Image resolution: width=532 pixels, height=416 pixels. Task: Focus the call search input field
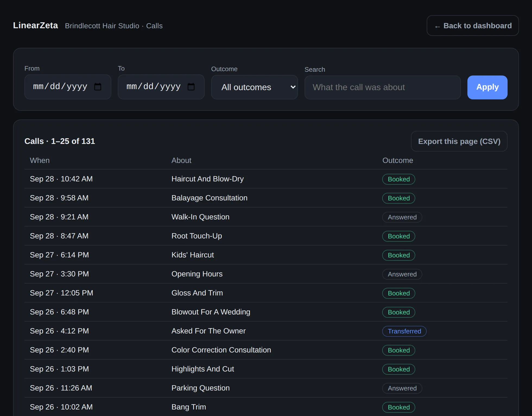pos(382,87)
